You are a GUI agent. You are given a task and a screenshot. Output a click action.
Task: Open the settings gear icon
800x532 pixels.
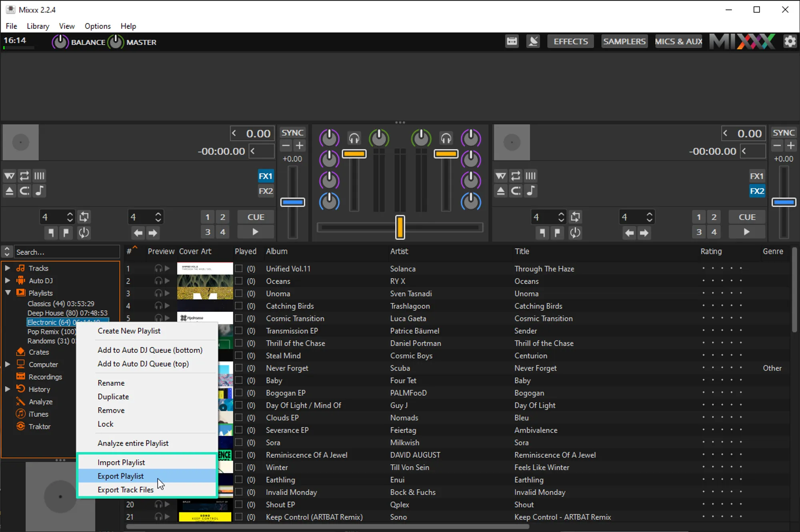point(790,42)
